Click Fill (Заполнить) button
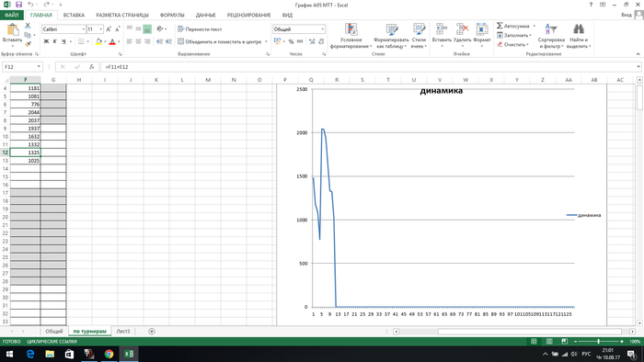Screen dimensions: 644x362 pyautogui.click(x=514, y=35)
